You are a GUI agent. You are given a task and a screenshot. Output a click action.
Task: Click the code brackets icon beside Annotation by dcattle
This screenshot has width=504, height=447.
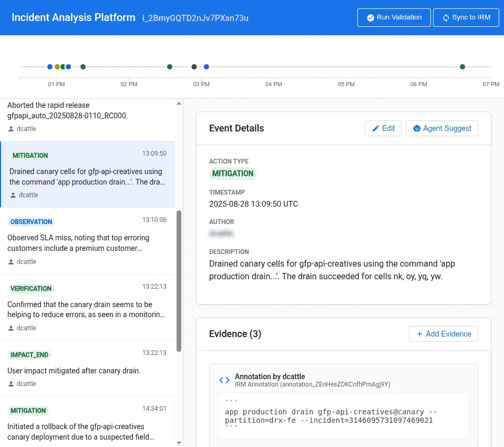(x=224, y=380)
